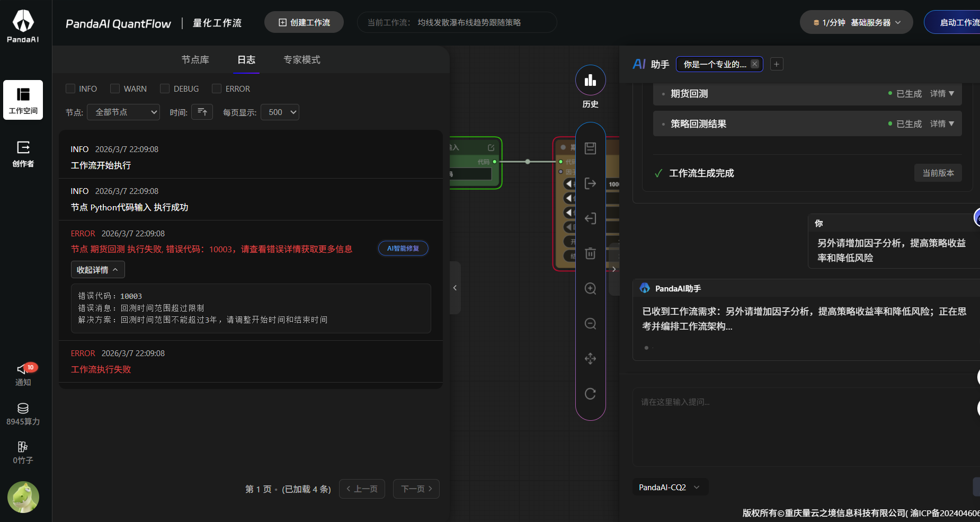Open the 工作空间 workspace sidebar item
This screenshot has height=522, width=980.
coord(23,100)
